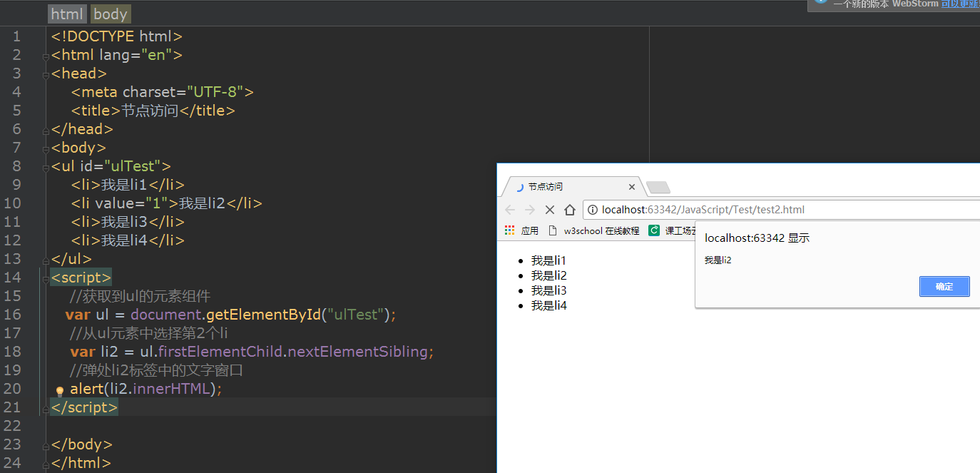Screen dimensions: 980x473
Task: View site information icon in address bar
Action: [593, 210]
